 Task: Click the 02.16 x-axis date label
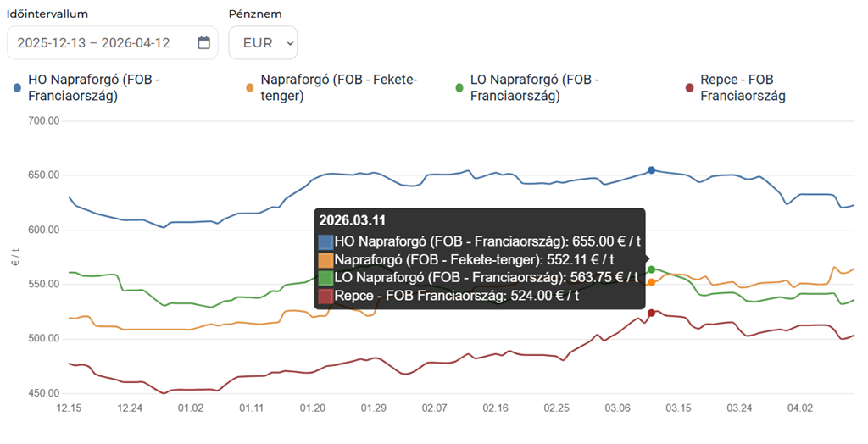[496, 408]
